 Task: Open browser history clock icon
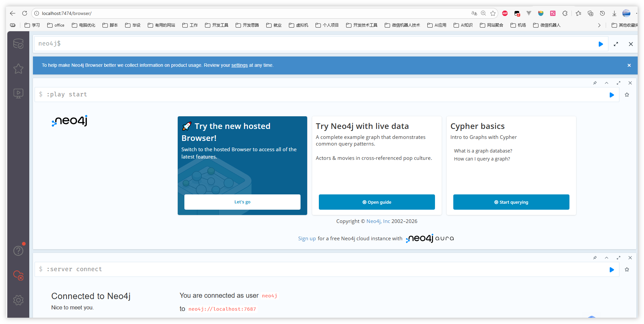[x=602, y=13]
